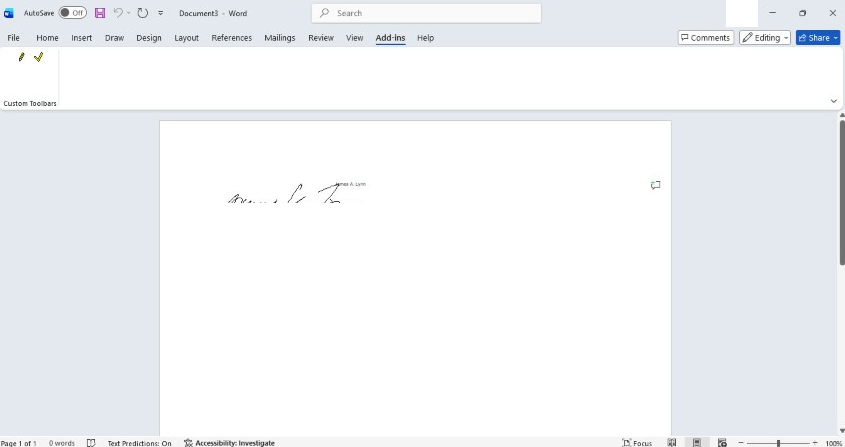
Task: Open the Help tab
Action: pos(425,38)
